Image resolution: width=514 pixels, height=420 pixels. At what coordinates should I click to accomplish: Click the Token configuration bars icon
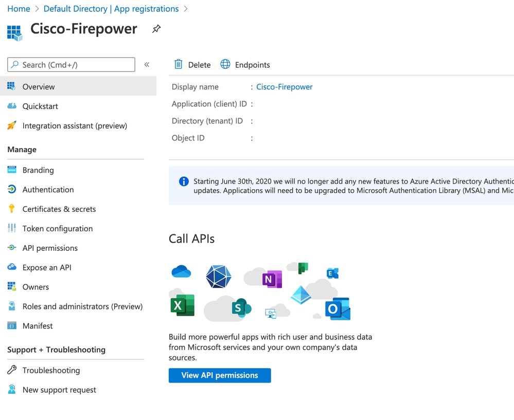point(12,228)
